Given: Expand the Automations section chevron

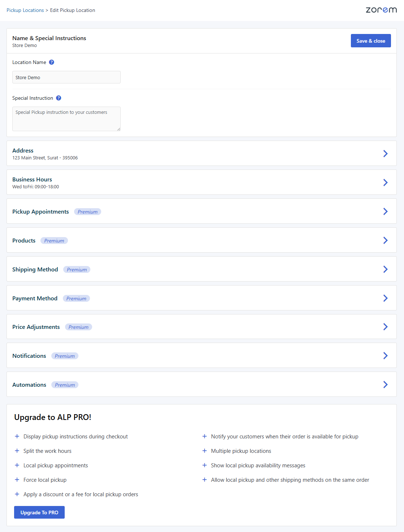Looking at the screenshot, I should (386, 385).
